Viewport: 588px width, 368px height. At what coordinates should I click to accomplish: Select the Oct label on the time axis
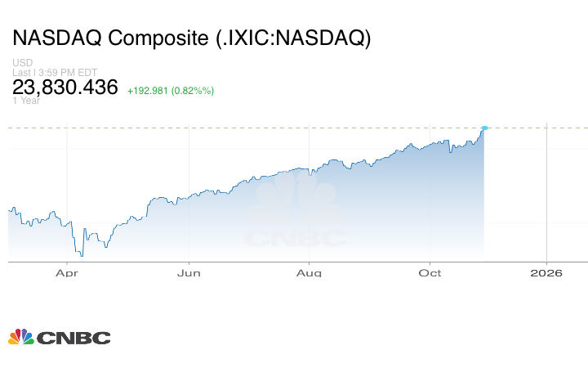430,274
